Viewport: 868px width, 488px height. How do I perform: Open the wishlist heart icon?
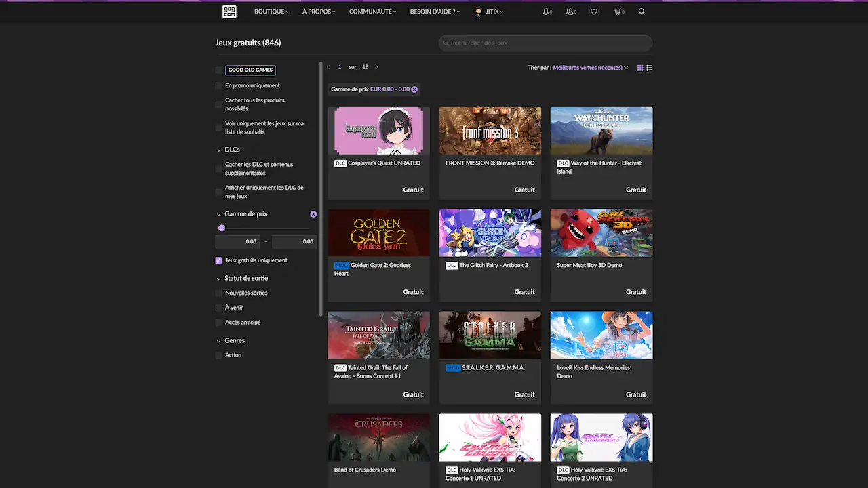pyautogui.click(x=594, y=12)
